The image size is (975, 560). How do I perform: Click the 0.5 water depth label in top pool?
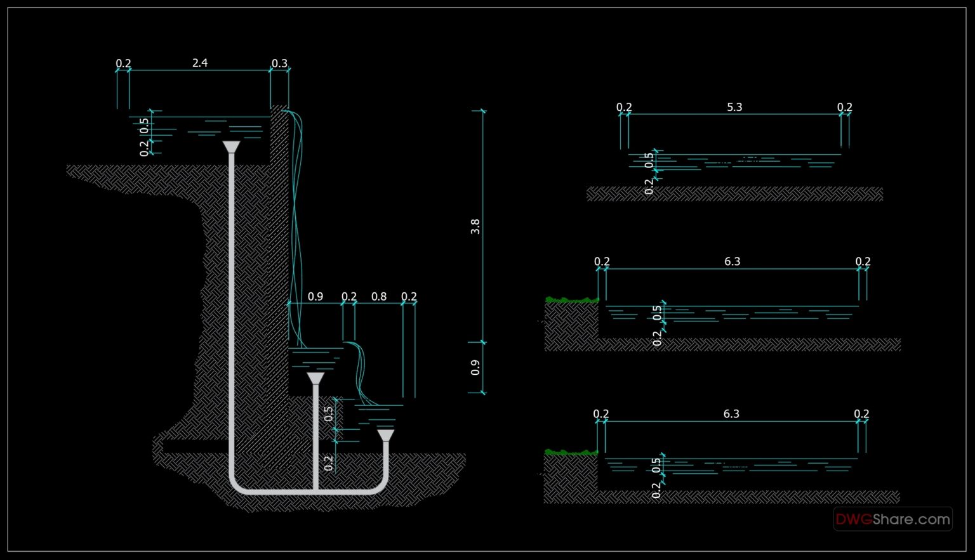143,125
